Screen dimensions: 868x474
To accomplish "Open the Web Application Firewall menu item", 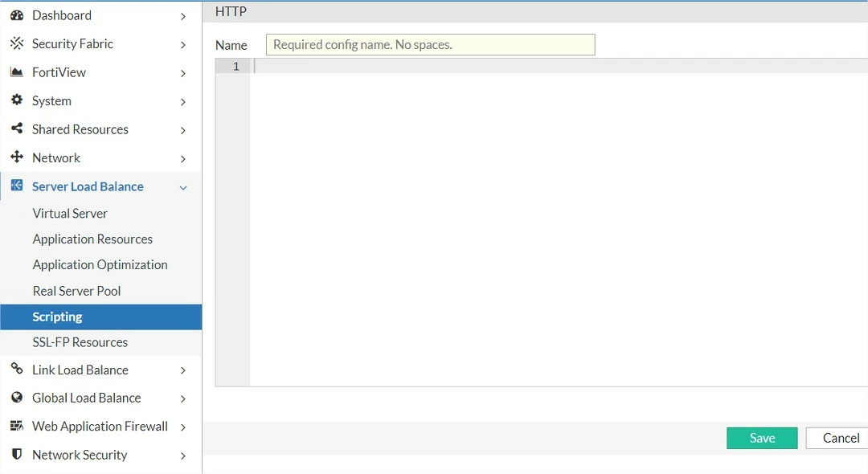I will pos(100,427).
